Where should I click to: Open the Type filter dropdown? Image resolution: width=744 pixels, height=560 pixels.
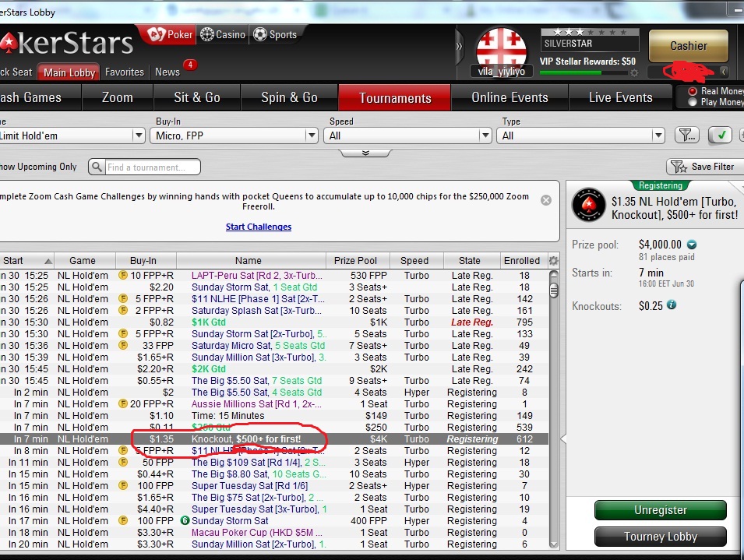[580, 136]
